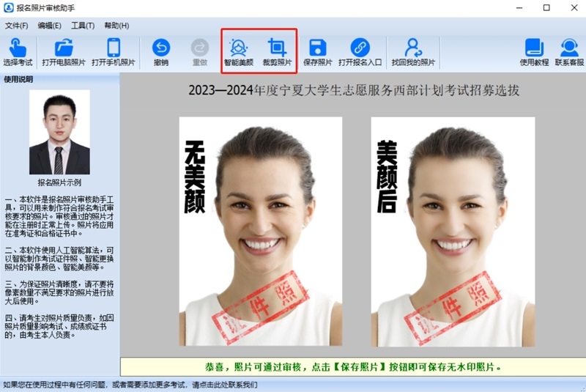
Task: Click the 报名照片示例 sample photo
Action: [59, 132]
